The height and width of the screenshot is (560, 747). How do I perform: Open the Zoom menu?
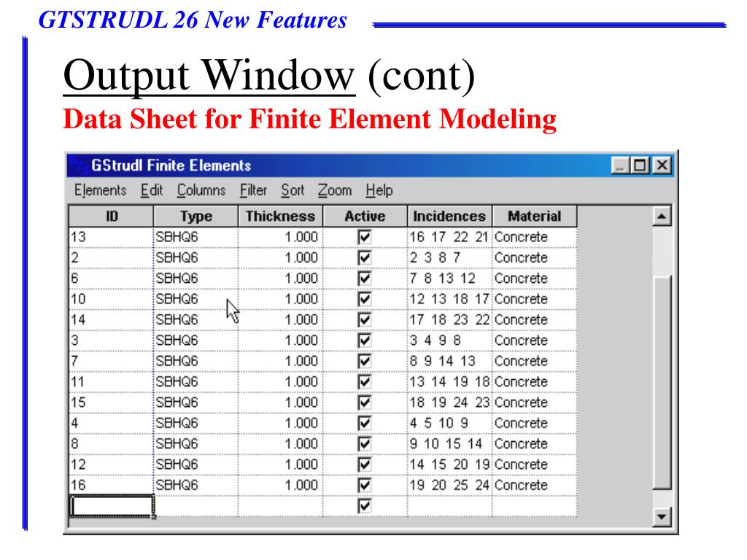[x=335, y=190]
